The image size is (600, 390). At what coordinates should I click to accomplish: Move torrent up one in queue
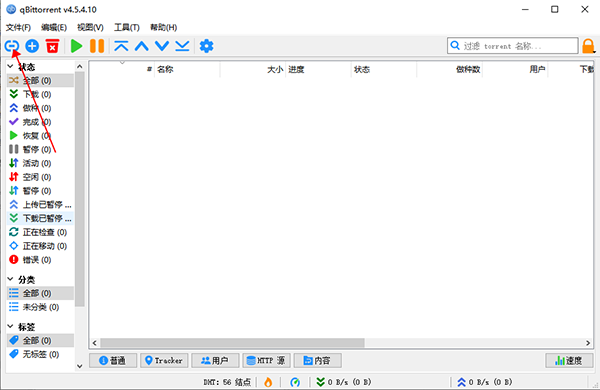click(x=142, y=46)
